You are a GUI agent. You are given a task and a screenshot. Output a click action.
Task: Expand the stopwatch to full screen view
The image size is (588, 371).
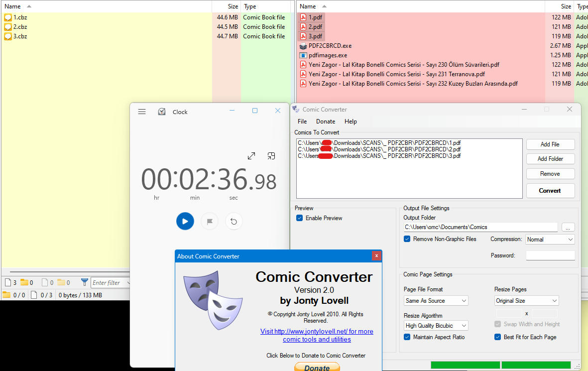pyautogui.click(x=251, y=156)
